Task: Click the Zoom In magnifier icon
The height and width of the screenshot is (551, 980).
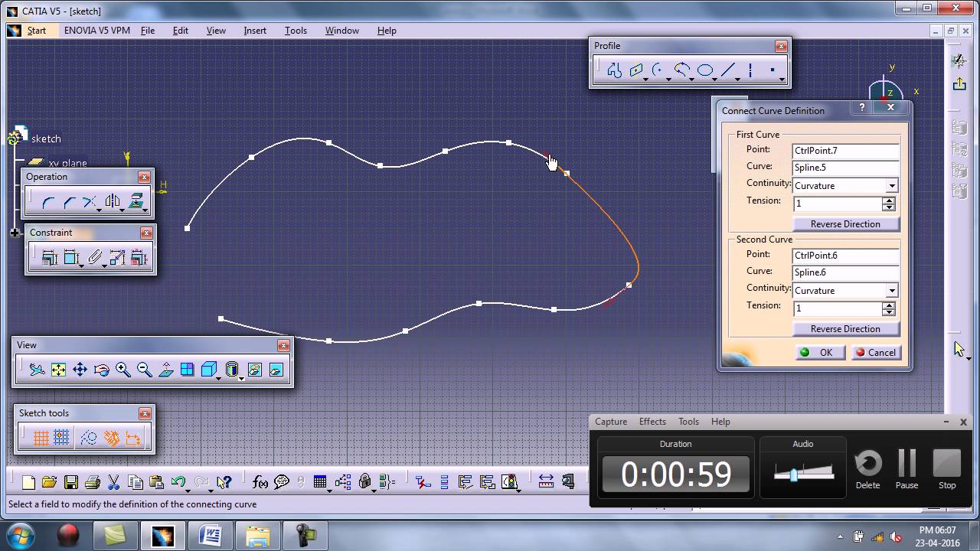Action: click(122, 370)
